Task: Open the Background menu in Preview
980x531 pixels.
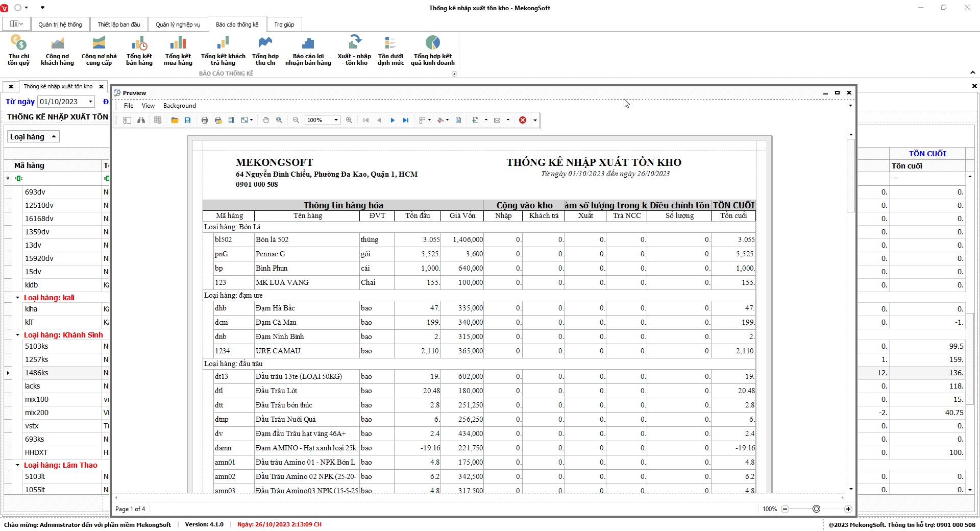Action: coord(179,106)
